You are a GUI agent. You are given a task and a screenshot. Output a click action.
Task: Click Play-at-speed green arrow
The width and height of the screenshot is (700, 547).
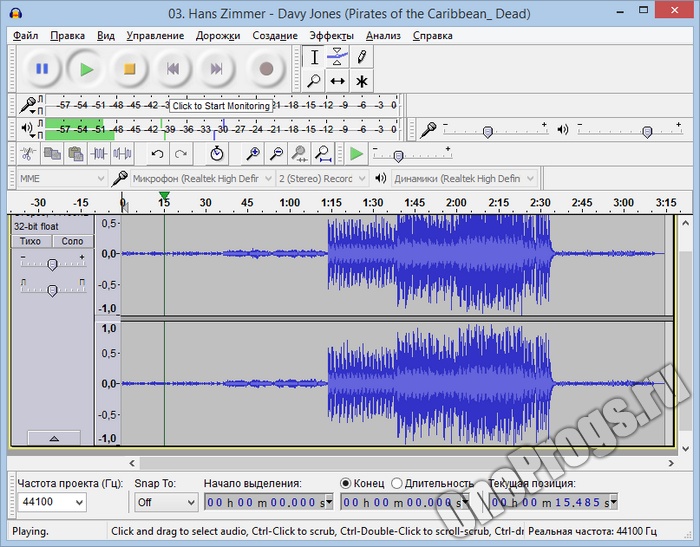(356, 154)
